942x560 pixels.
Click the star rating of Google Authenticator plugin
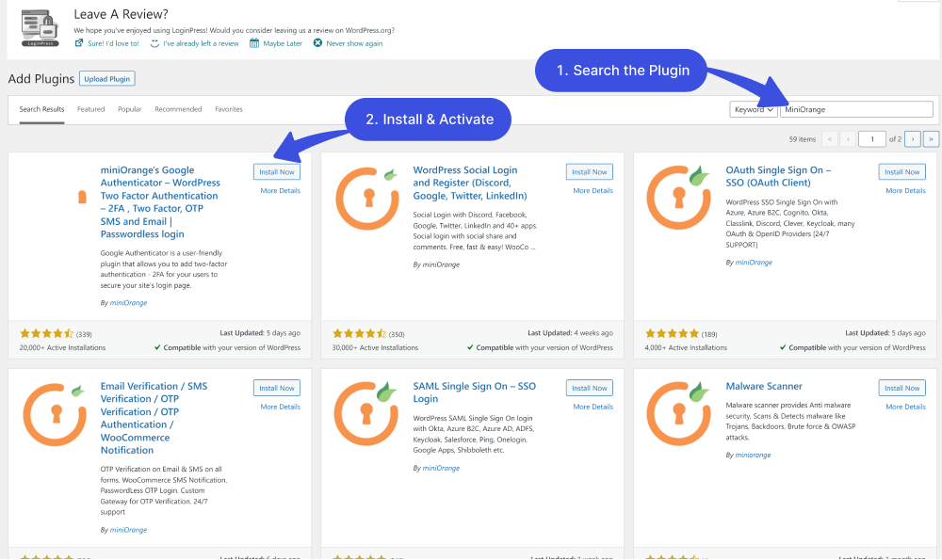pyautogui.click(x=47, y=334)
